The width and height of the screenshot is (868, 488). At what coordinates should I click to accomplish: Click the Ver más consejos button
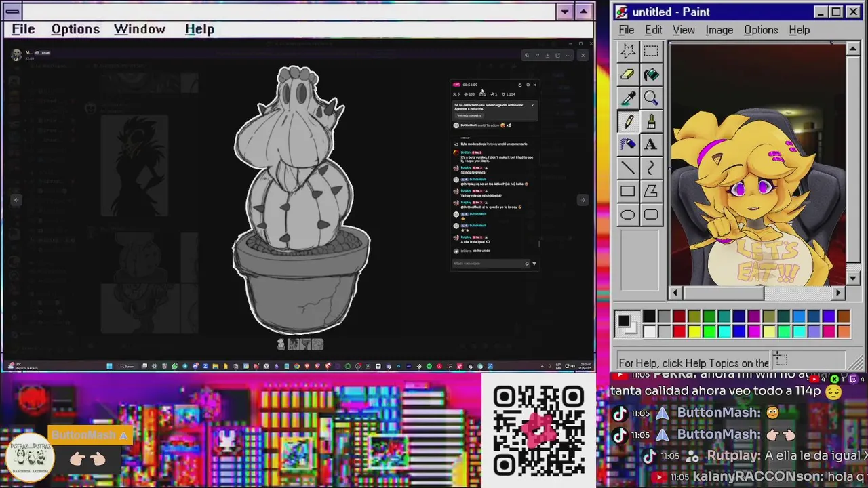(469, 115)
